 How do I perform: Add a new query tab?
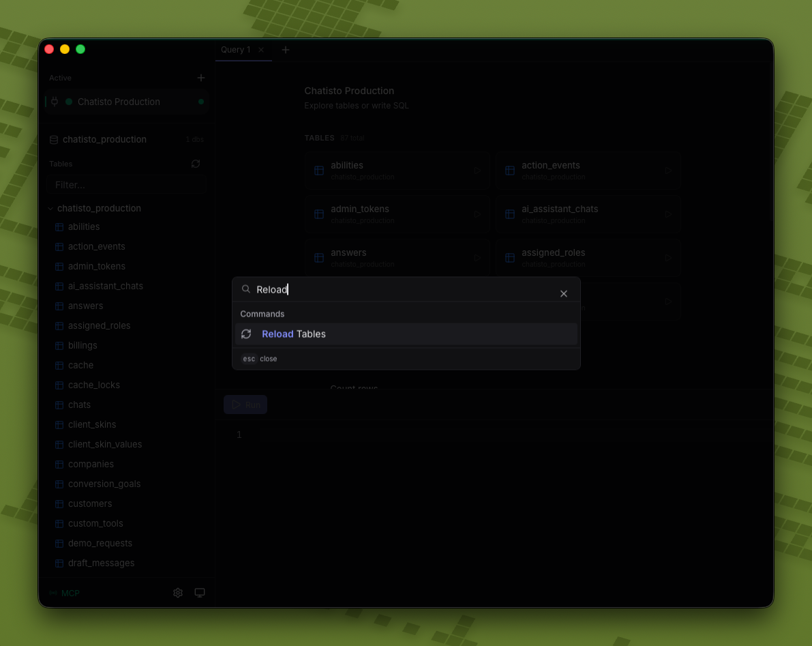click(x=286, y=50)
